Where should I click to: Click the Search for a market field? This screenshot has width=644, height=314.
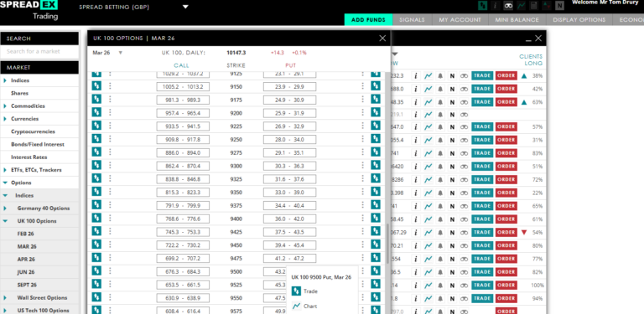(x=39, y=51)
